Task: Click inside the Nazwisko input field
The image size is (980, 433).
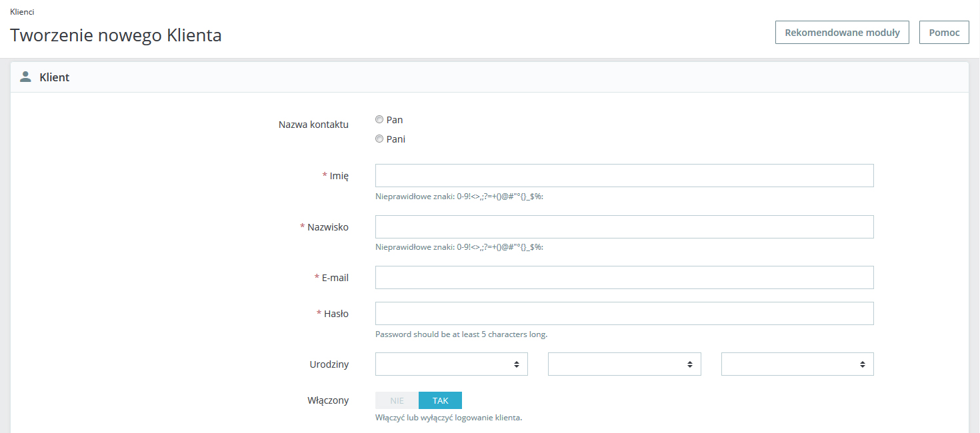Action: point(624,227)
